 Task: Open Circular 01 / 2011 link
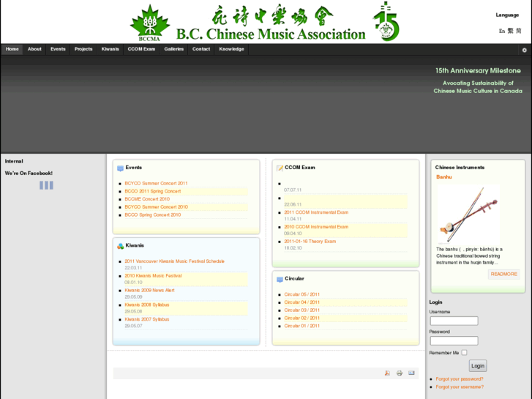[x=302, y=326]
